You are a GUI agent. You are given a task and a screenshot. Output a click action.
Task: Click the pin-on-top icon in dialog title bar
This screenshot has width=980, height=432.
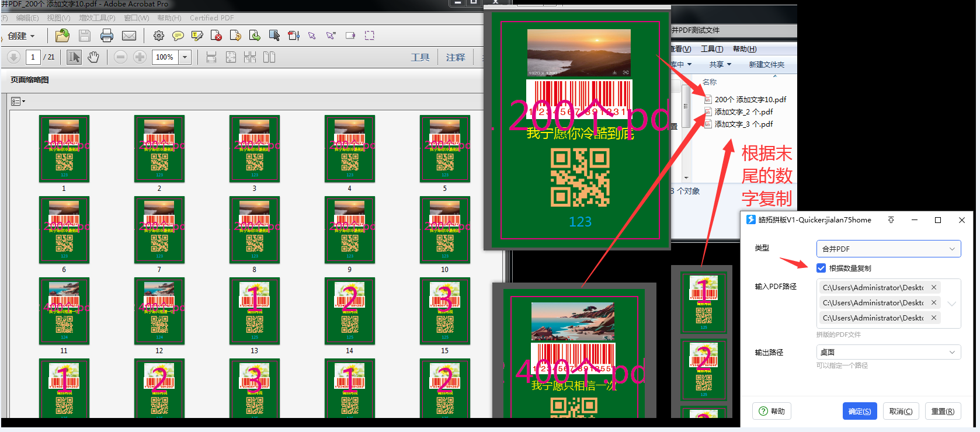(x=891, y=220)
